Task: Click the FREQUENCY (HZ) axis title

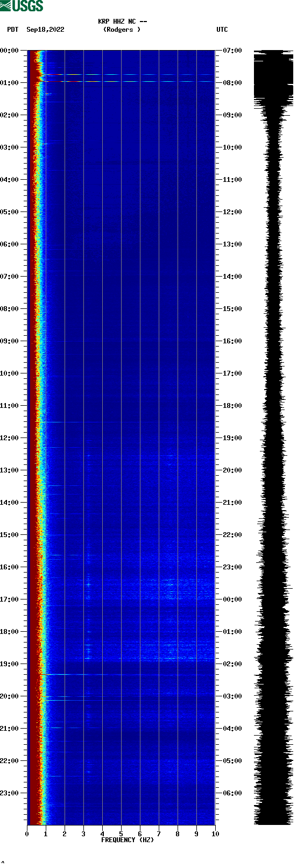Action: [x=128, y=840]
